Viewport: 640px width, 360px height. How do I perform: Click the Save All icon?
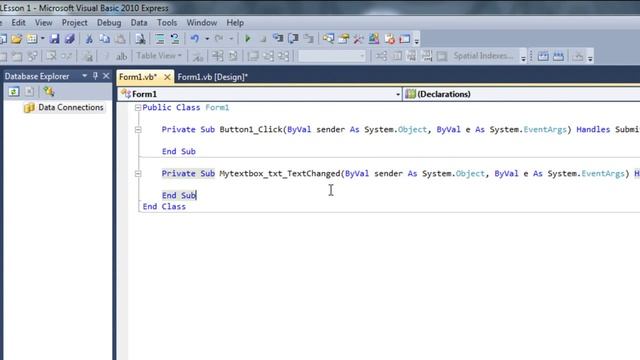(70, 39)
